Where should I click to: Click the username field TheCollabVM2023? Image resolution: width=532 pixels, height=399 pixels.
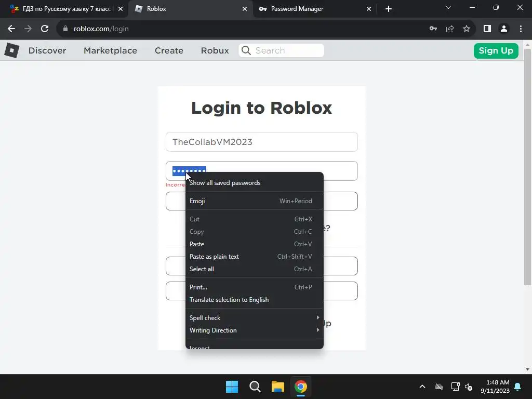coord(262,142)
